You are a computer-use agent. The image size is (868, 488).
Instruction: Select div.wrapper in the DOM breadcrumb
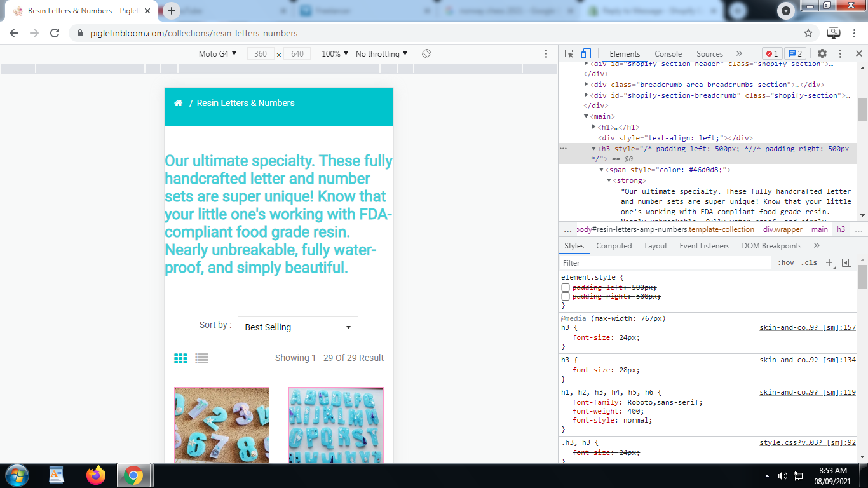coord(783,229)
